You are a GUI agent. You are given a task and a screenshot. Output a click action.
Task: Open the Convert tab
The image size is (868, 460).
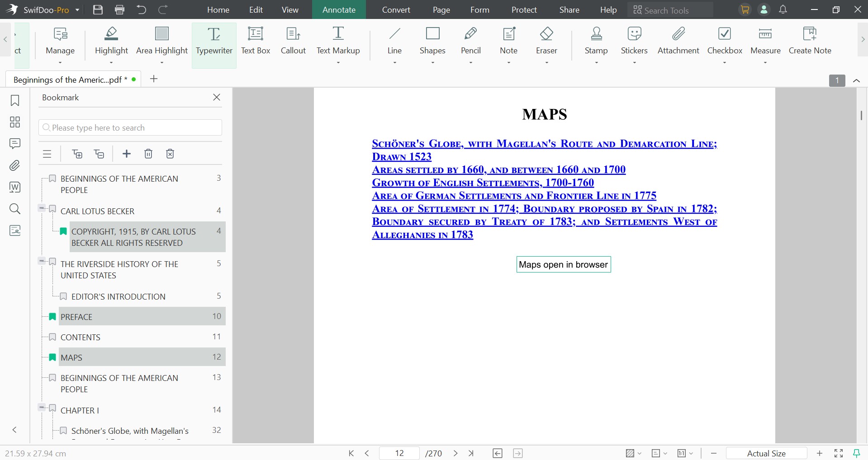pyautogui.click(x=396, y=9)
